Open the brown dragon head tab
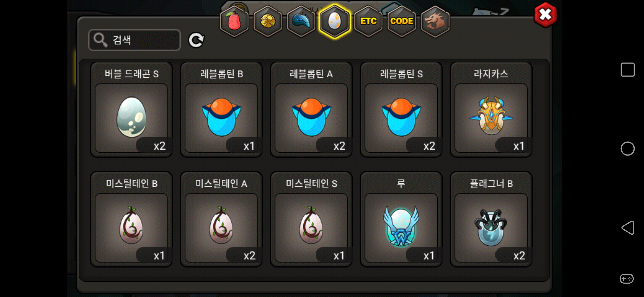644x297 pixels. tap(435, 21)
